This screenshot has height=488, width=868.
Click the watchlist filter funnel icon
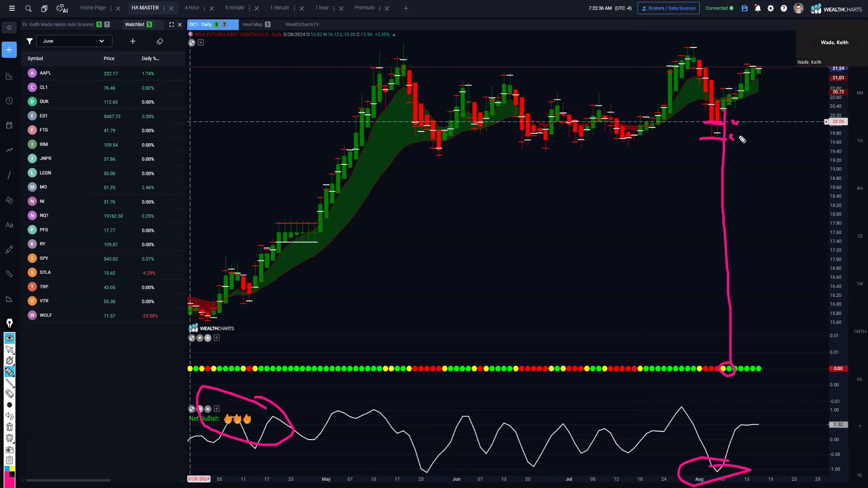point(29,41)
